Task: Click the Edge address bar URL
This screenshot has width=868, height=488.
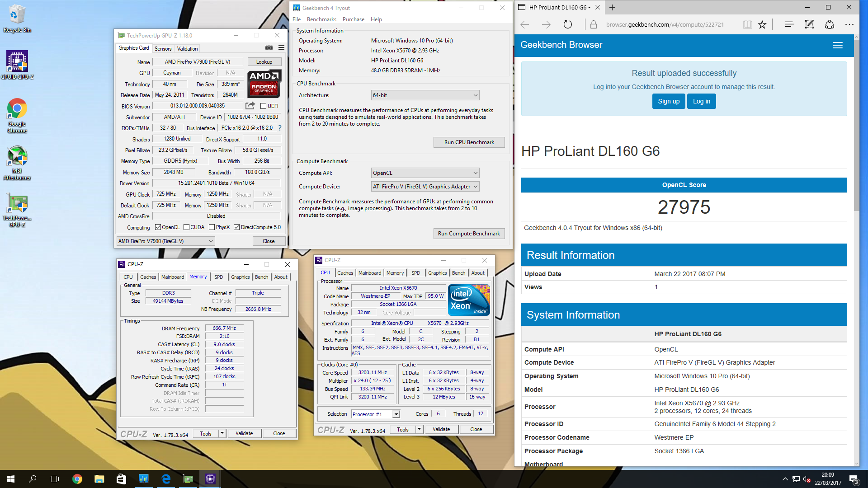Action: 665,25
